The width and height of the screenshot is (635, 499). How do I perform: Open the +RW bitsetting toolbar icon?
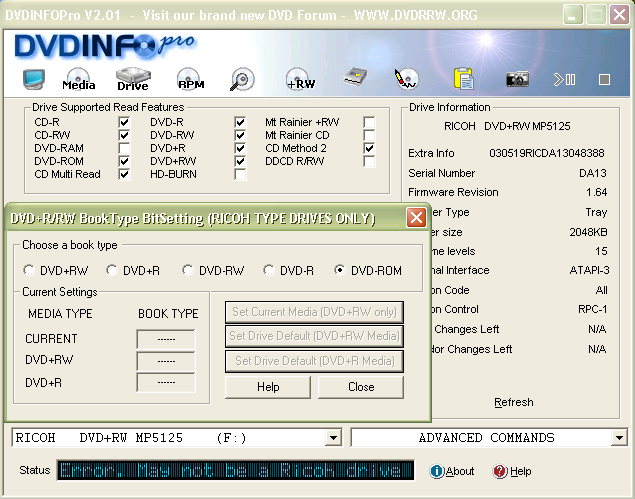pyautogui.click(x=300, y=79)
